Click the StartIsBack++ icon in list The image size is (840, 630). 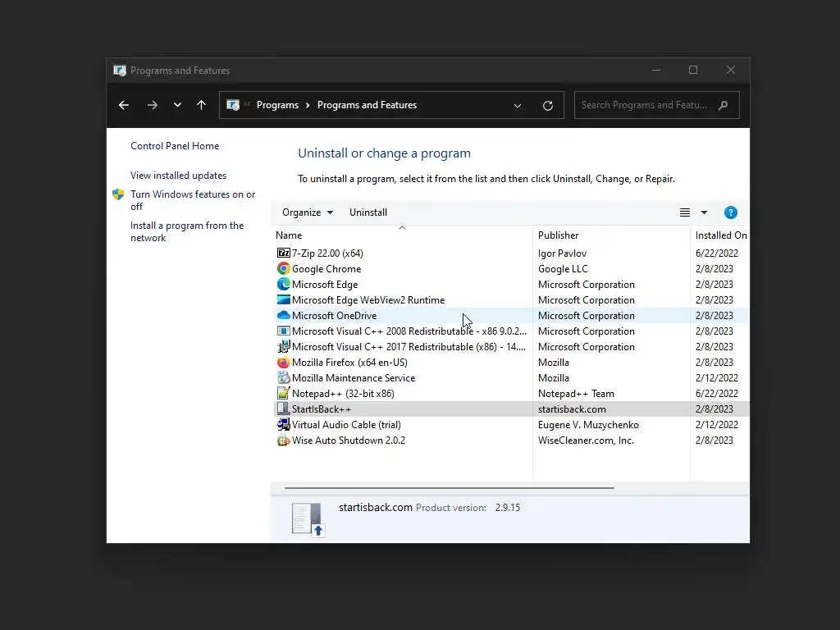(283, 409)
